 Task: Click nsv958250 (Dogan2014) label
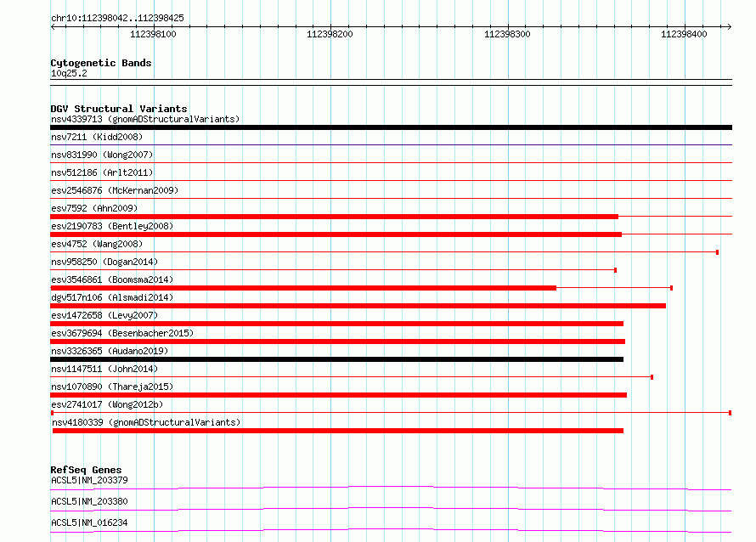click(104, 262)
